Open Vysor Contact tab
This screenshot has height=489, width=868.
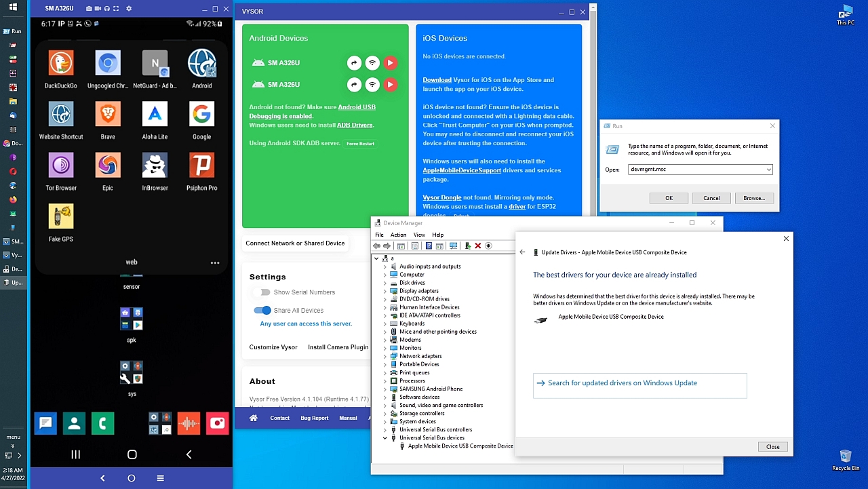pos(279,418)
